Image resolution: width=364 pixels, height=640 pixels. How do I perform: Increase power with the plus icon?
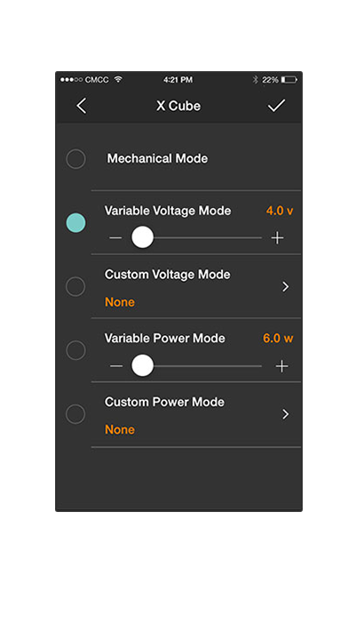coord(281,366)
